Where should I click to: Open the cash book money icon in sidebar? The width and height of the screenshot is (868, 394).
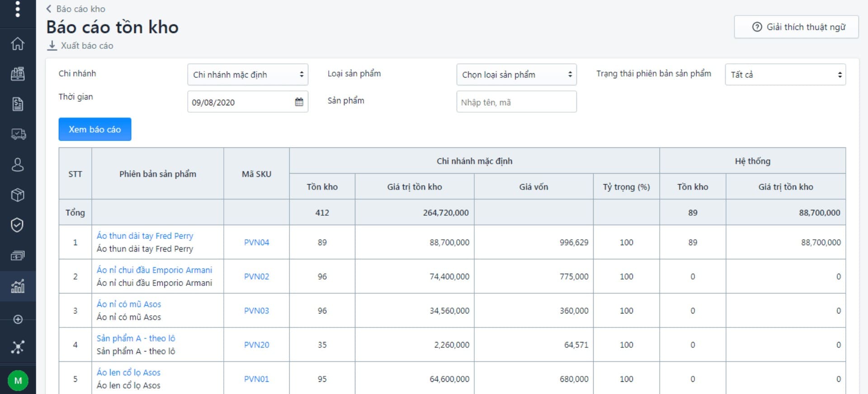(x=18, y=256)
